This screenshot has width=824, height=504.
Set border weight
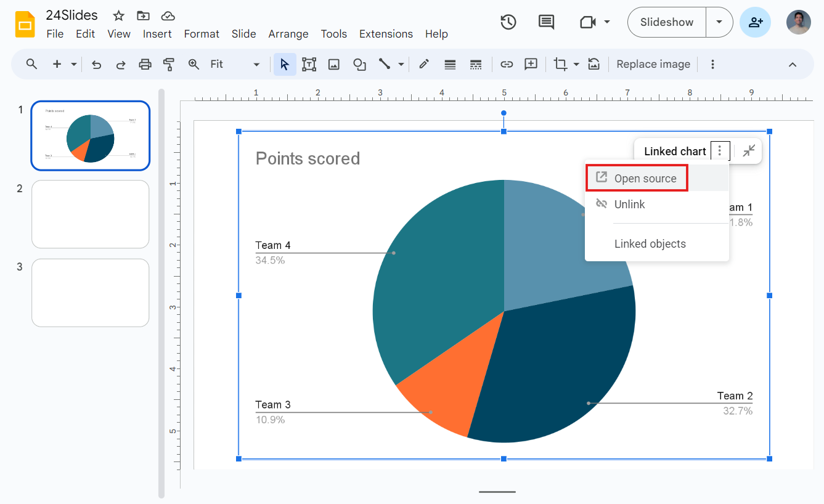[450, 64]
